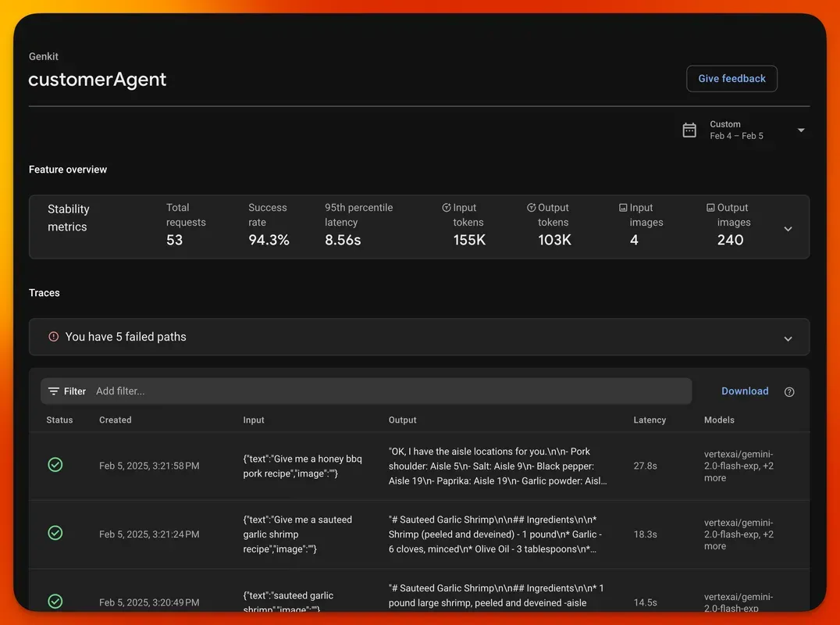This screenshot has width=840, height=625.
Task: Click the Filter icon in filter bar
Action: coord(54,391)
